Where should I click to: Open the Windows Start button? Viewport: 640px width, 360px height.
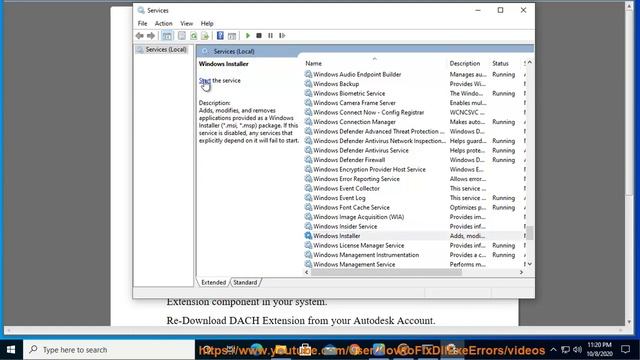point(11,350)
